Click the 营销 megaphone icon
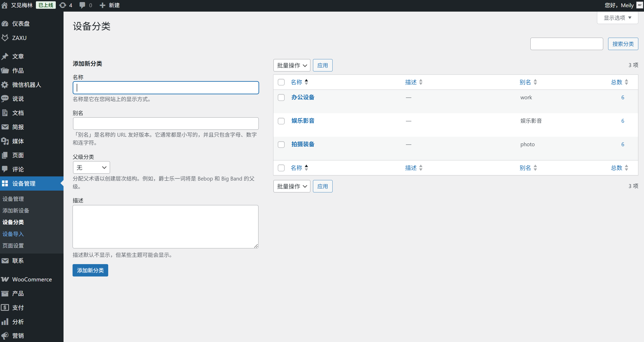Image resolution: width=644 pixels, height=342 pixels. [x=5, y=336]
